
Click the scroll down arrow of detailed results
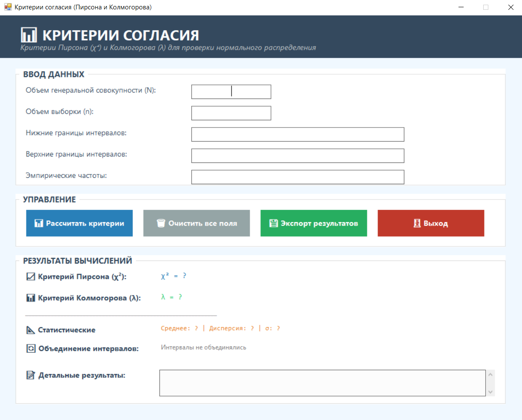(x=490, y=392)
